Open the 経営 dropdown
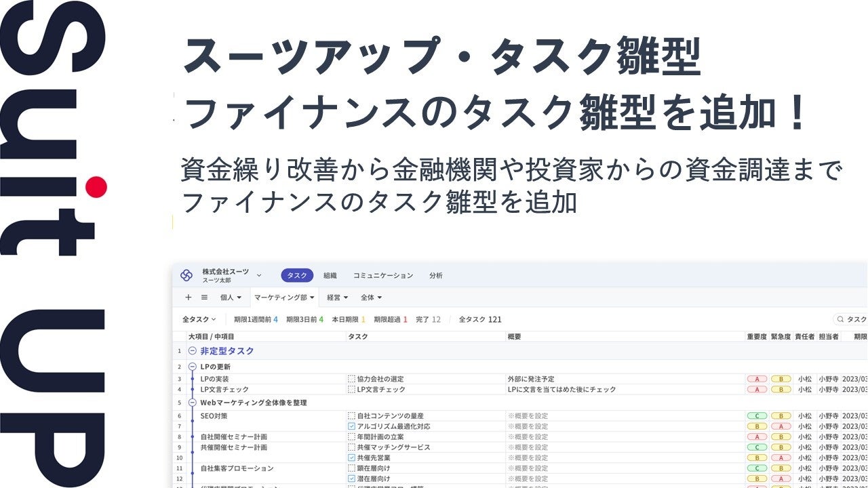 (x=338, y=298)
